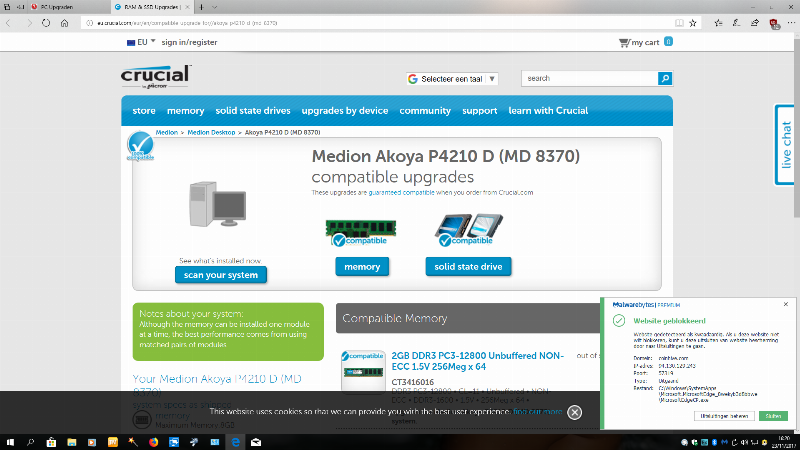Open Mail app from taskbar
Viewport: 800px width, 450px height.
coord(256,442)
